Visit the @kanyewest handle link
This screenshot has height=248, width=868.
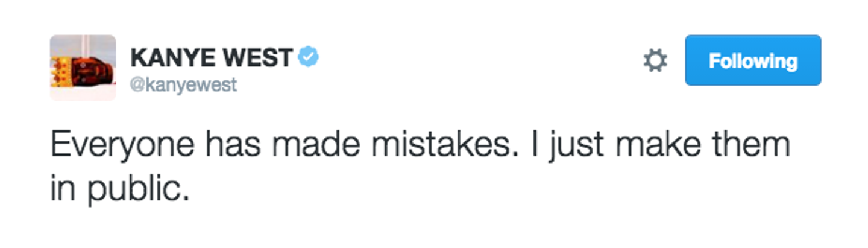(x=184, y=85)
